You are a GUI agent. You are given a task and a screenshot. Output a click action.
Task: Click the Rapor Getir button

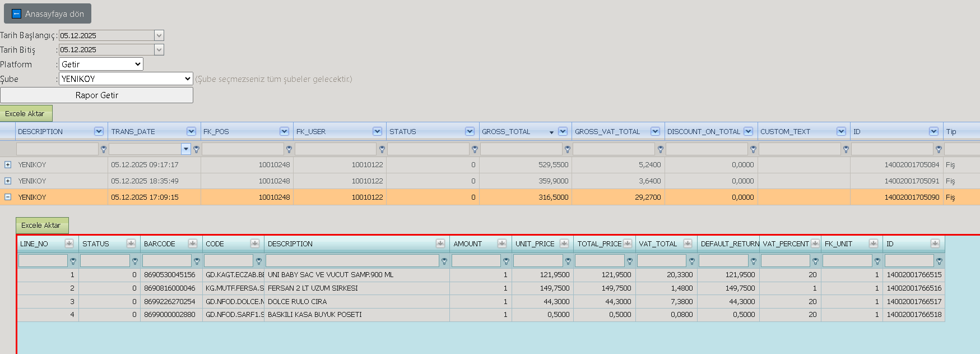pos(96,95)
